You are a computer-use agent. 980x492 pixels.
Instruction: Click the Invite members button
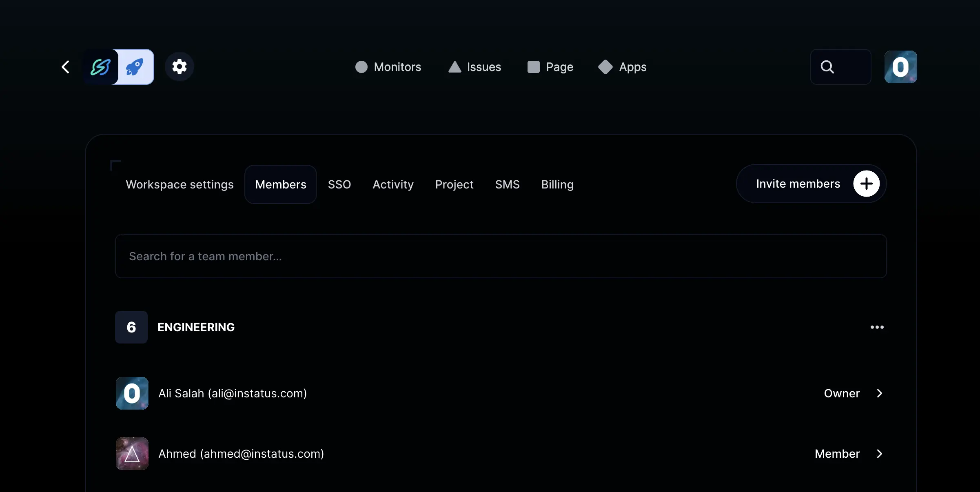[x=798, y=184]
